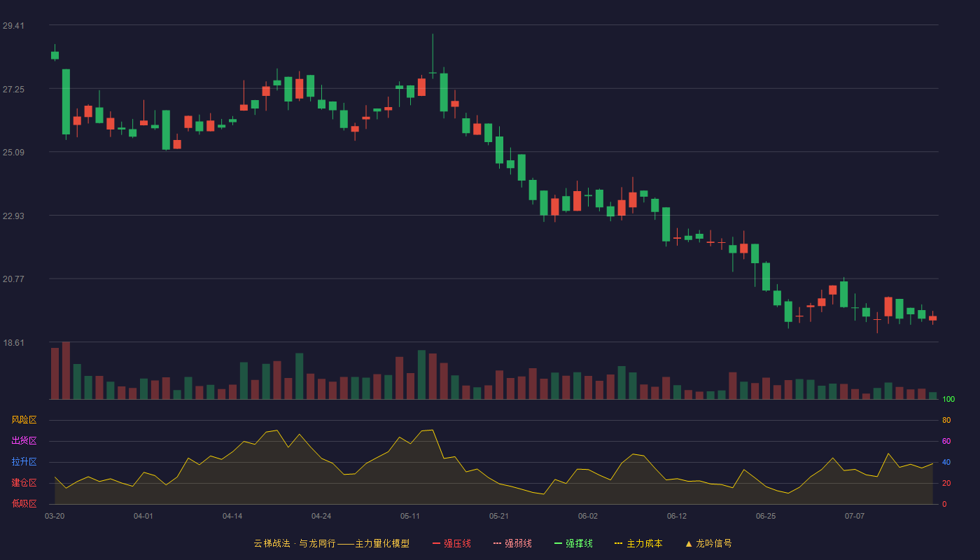Click the 龙吟信号 triangle legend icon
The width and height of the screenshot is (980, 560).
tap(689, 543)
